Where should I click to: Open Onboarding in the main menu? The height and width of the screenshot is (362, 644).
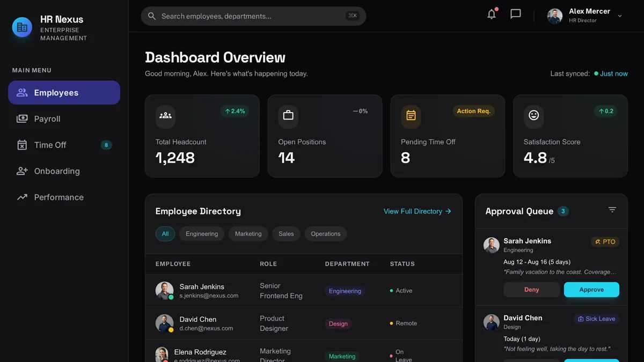click(64, 171)
